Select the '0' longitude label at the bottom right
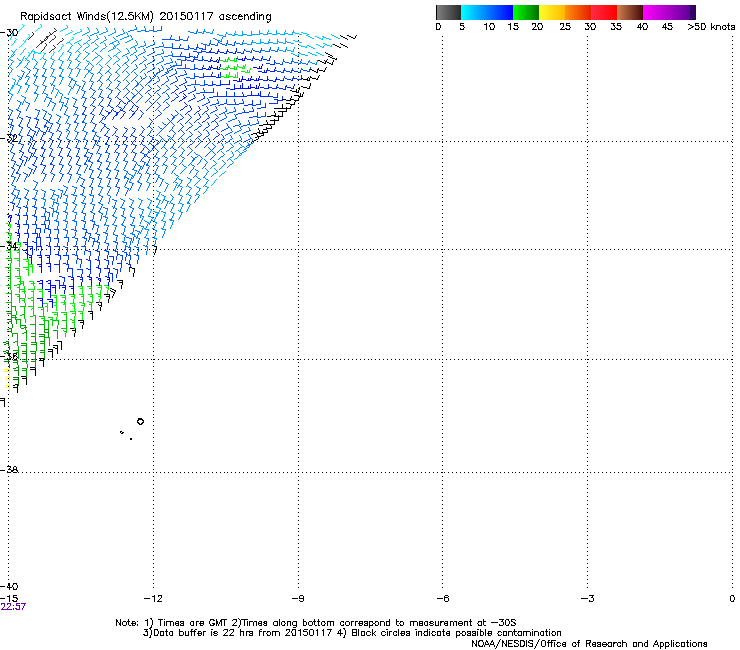 click(732, 599)
